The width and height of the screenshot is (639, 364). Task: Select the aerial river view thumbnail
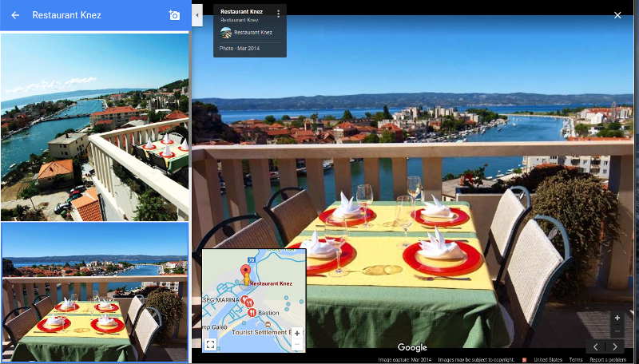coord(94,127)
